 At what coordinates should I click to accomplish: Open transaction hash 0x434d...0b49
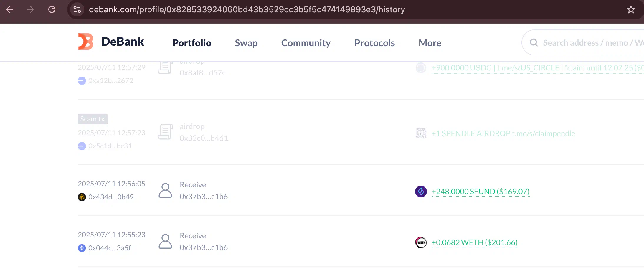[x=111, y=197]
